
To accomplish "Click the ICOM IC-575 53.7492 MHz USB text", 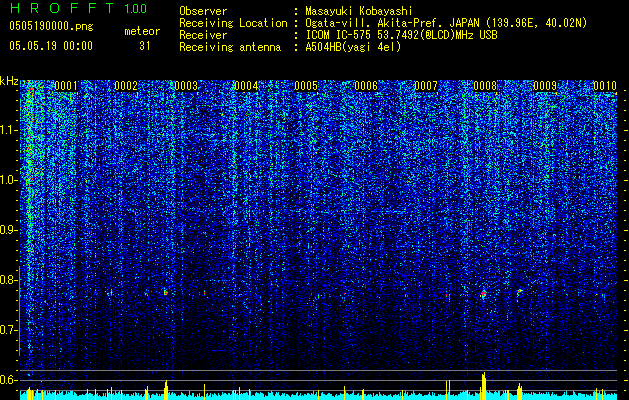I will pos(402,35).
